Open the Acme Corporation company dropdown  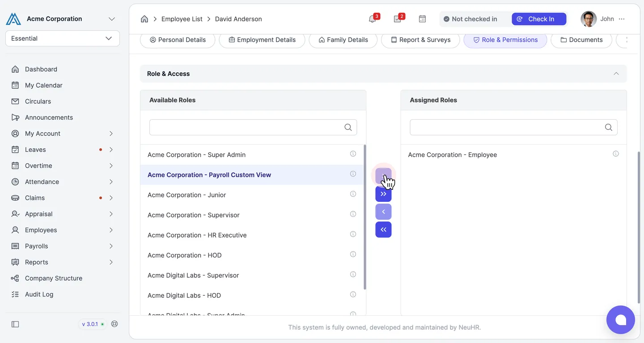112,19
